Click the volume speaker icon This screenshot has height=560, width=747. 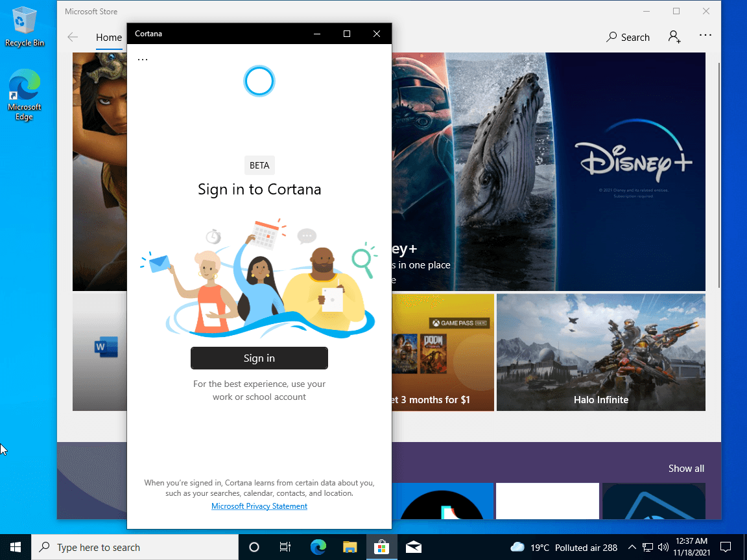click(x=663, y=547)
